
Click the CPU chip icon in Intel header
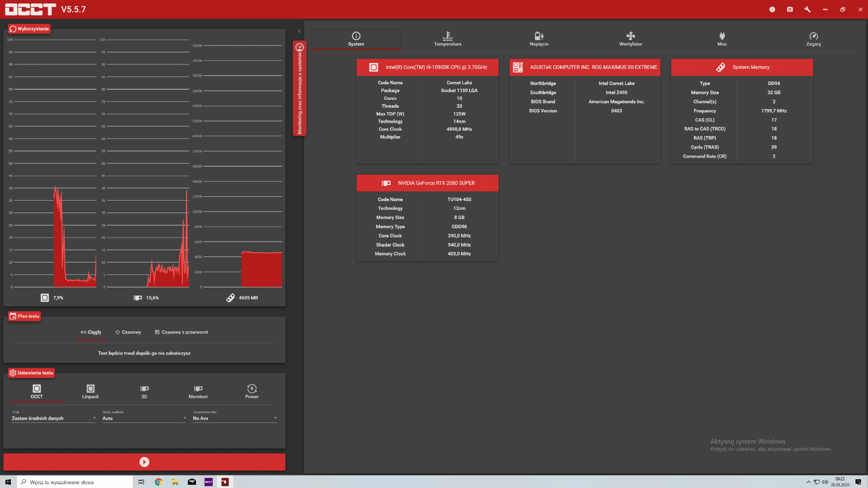374,67
